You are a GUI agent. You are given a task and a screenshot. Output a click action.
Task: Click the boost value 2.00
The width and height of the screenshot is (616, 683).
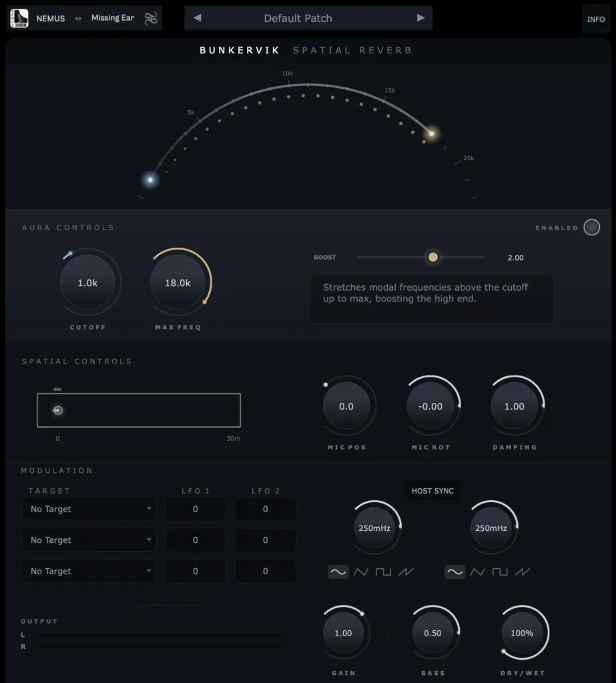515,257
